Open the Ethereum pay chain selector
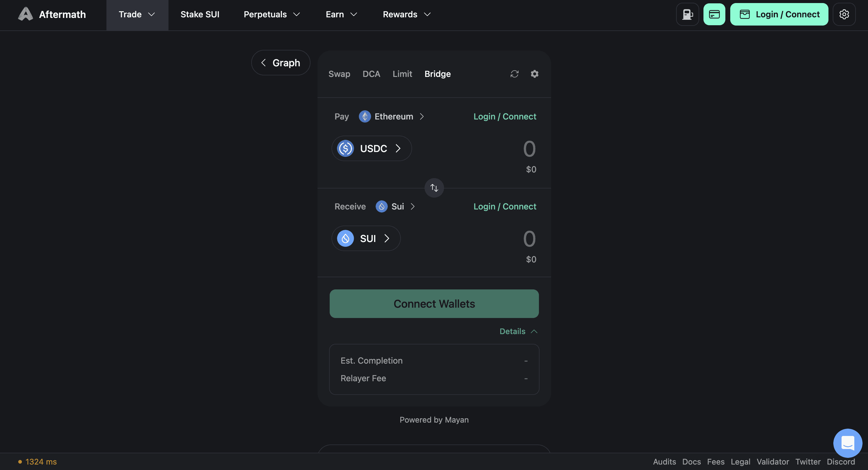 tap(391, 116)
